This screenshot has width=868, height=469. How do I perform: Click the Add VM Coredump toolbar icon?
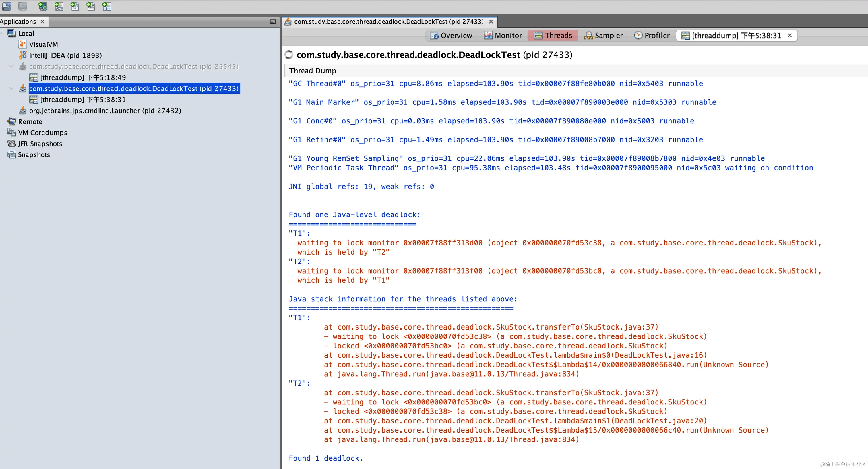(75, 6)
